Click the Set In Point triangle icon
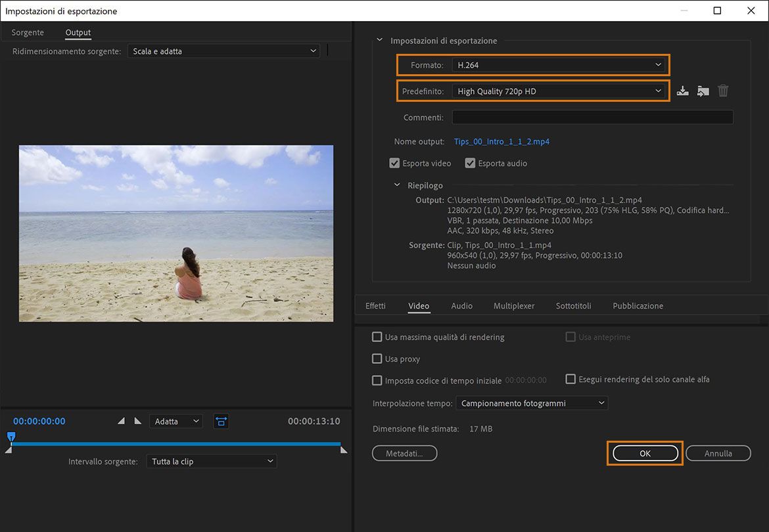The height and width of the screenshot is (532, 769). tap(121, 421)
